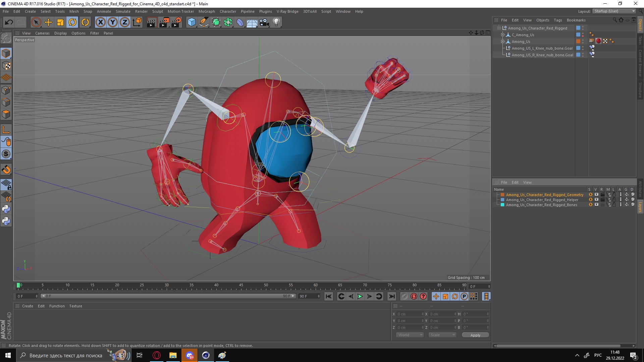Click the Undo arrow icon
The width and height of the screenshot is (644, 362).
pyautogui.click(x=9, y=22)
